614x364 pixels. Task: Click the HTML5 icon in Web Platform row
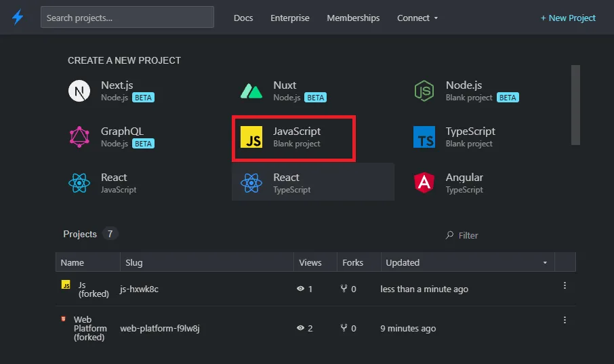tap(64, 319)
